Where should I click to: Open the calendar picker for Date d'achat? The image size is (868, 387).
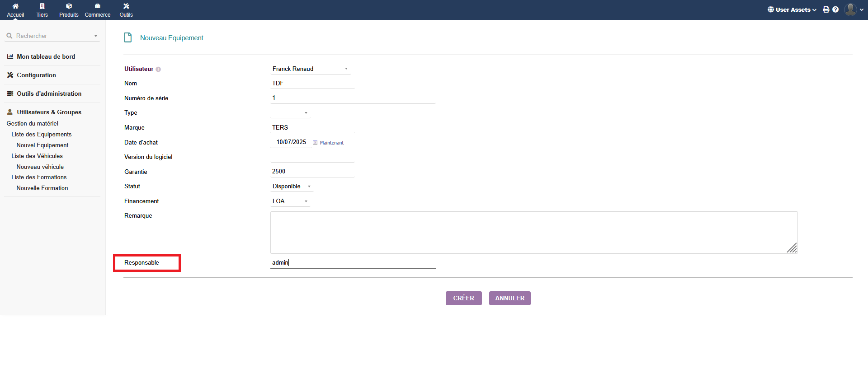tap(315, 143)
